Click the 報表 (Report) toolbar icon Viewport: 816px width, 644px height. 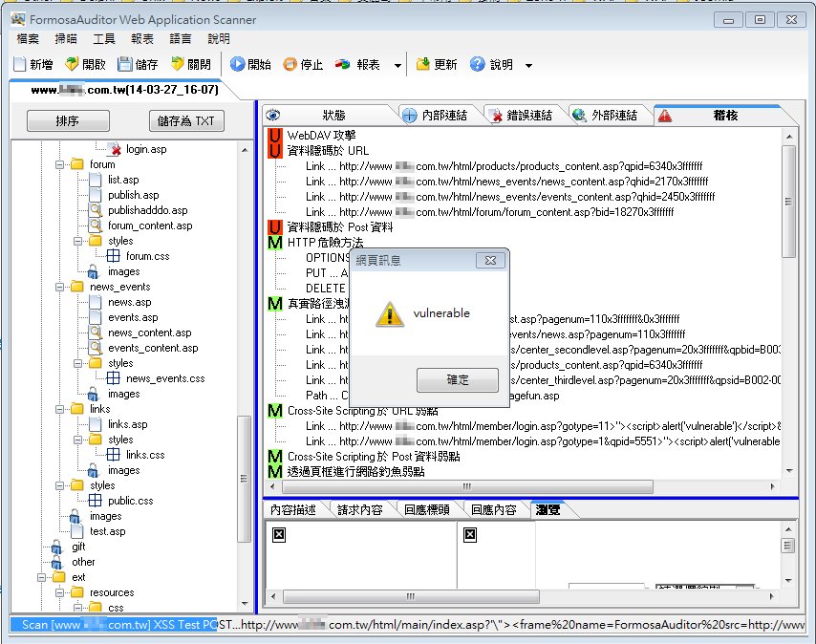(x=343, y=65)
